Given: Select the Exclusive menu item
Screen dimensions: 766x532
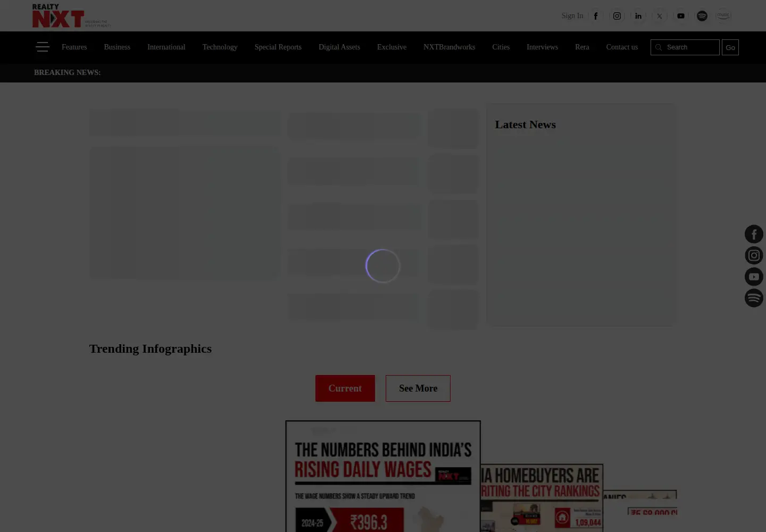Looking at the screenshot, I should click(x=392, y=47).
